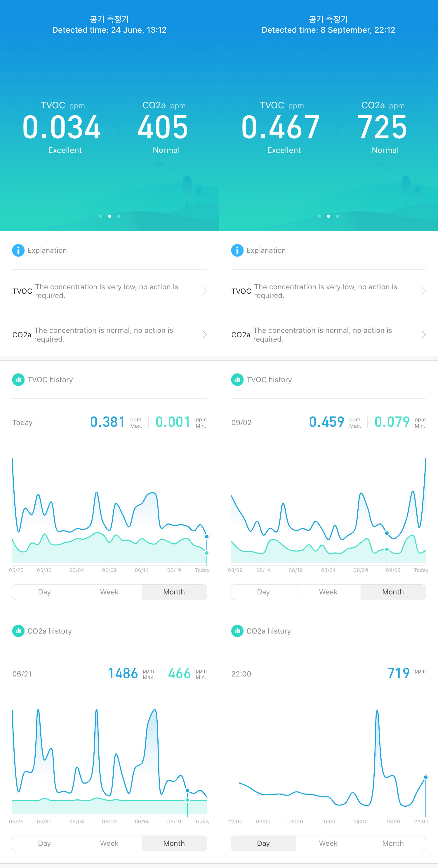Select Week in right TVOC history
Screen dimensions: 438x868
(x=328, y=592)
